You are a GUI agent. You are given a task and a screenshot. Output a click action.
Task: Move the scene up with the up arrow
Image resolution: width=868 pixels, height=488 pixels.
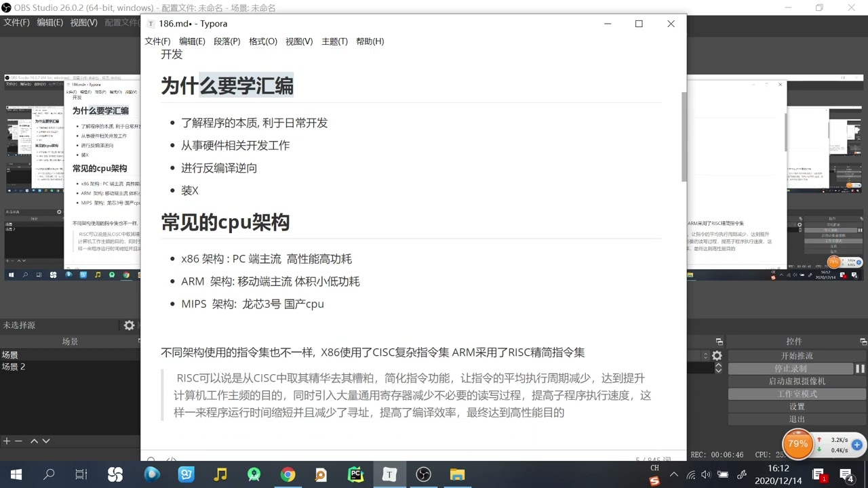34,441
